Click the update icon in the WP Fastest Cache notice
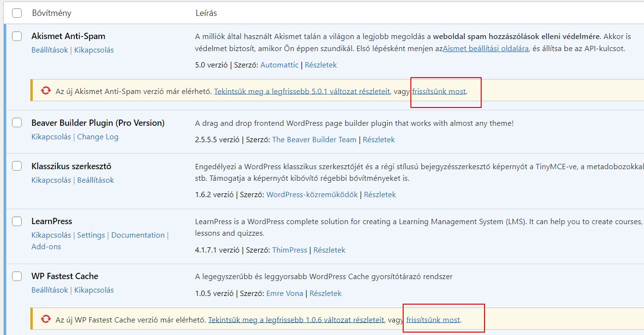Viewport: 644px width, 335px height. [x=46, y=319]
